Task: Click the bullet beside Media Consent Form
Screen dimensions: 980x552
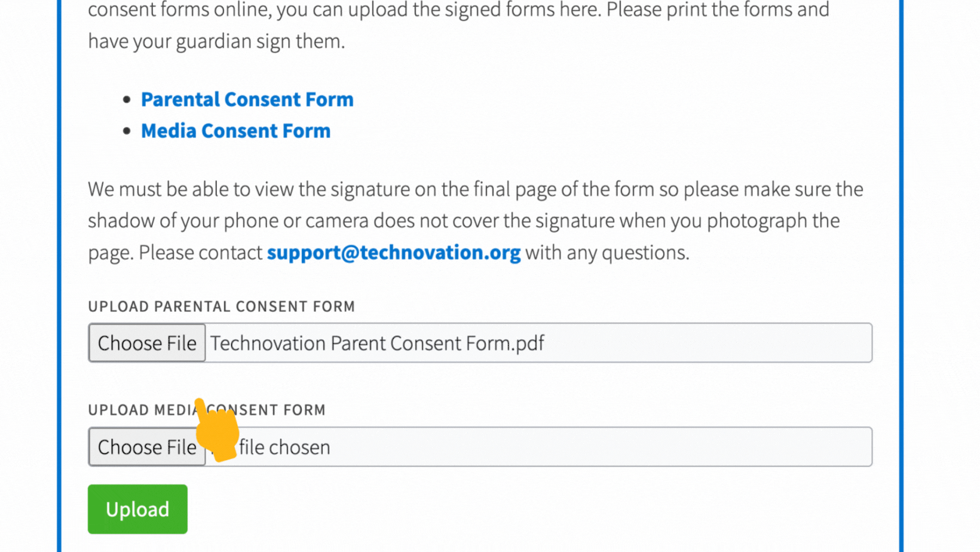Action: (127, 131)
